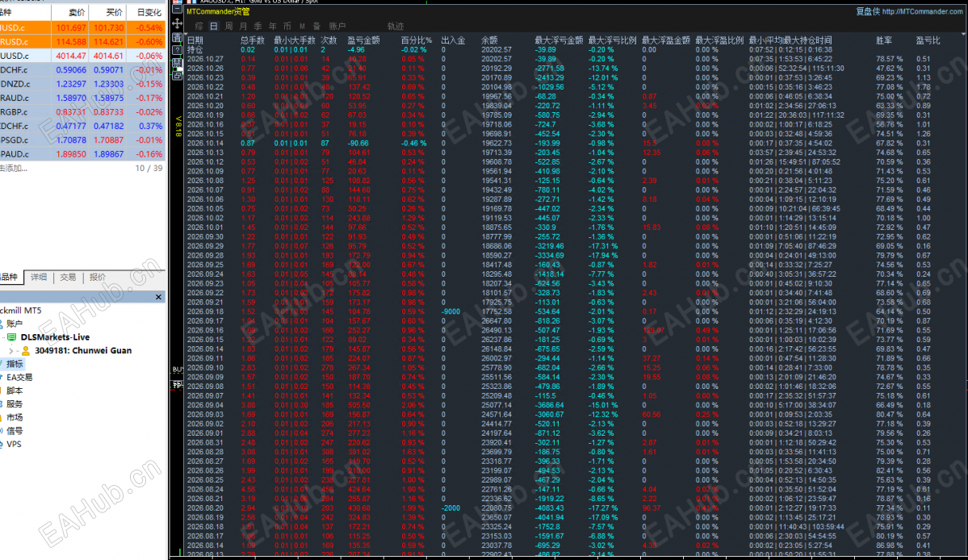The width and height of the screenshot is (968, 560).
Task: Click the 胜率 column header
Action: click(883, 40)
